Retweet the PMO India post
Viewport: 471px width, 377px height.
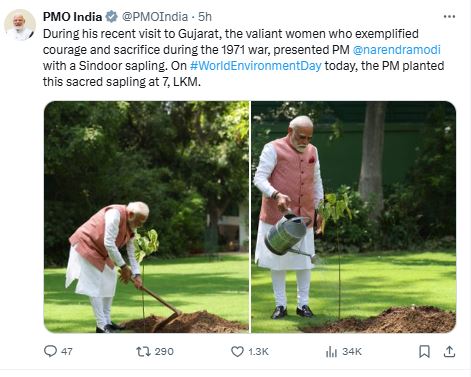coord(143,351)
